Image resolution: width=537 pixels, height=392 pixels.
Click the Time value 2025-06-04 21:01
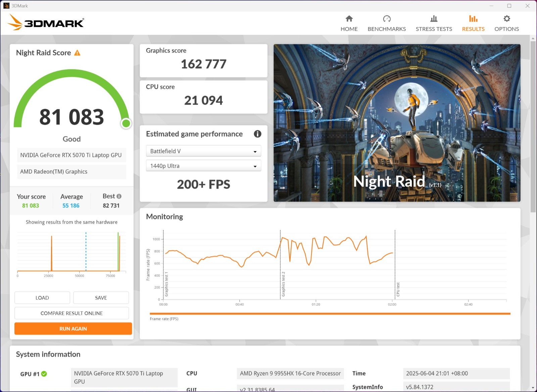pyautogui.click(x=456, y=373)
